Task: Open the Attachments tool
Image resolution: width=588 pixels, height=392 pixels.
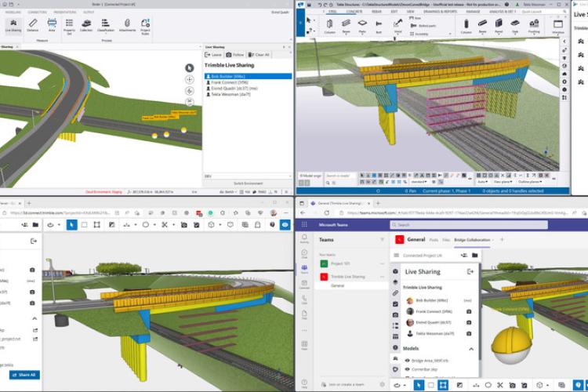Action: 127,25
